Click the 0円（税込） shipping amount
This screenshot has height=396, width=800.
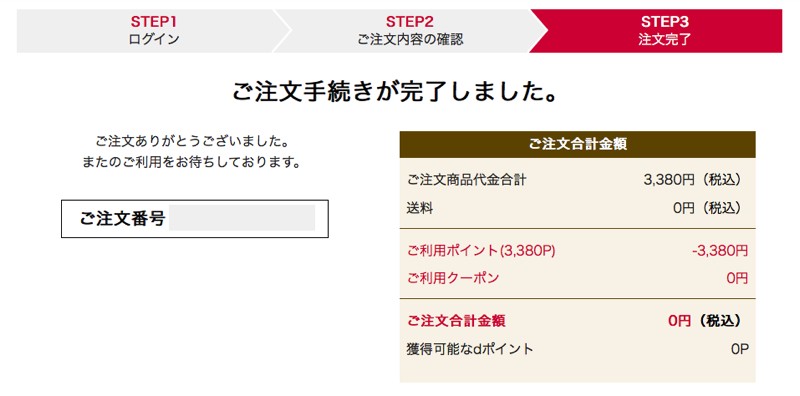pos(707,208)
